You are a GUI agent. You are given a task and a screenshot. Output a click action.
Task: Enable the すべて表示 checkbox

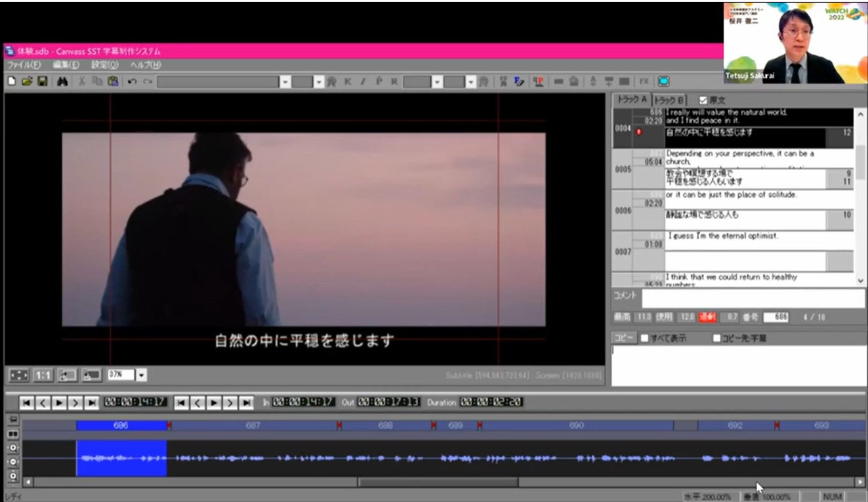pos(644,339)
